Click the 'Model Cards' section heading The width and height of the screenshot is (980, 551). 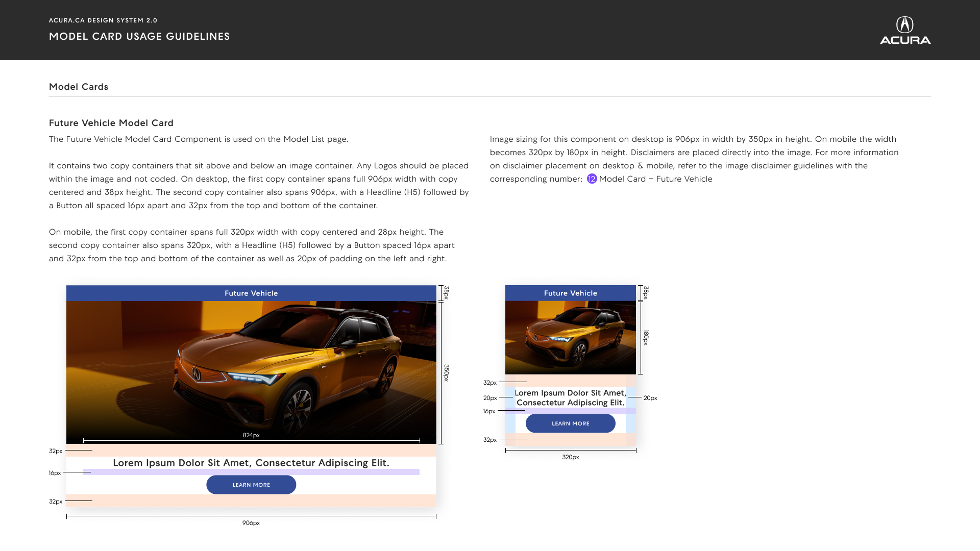point(79,87)
